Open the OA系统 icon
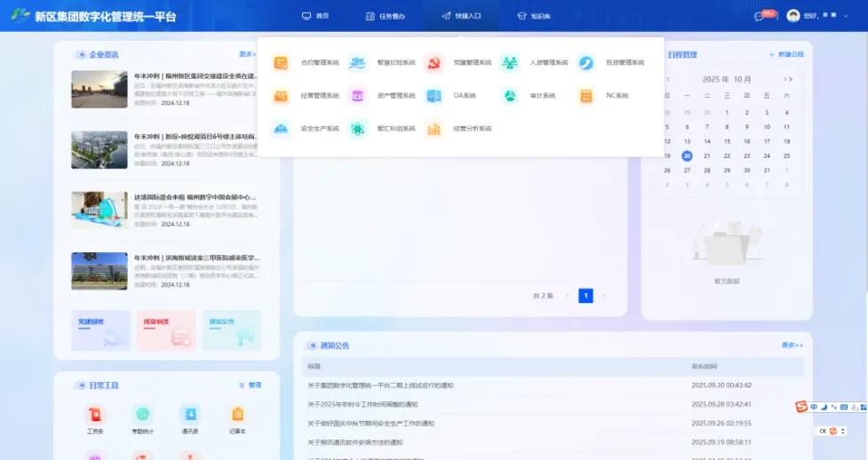This screenshot has height=460, width=868. (434, 96)
